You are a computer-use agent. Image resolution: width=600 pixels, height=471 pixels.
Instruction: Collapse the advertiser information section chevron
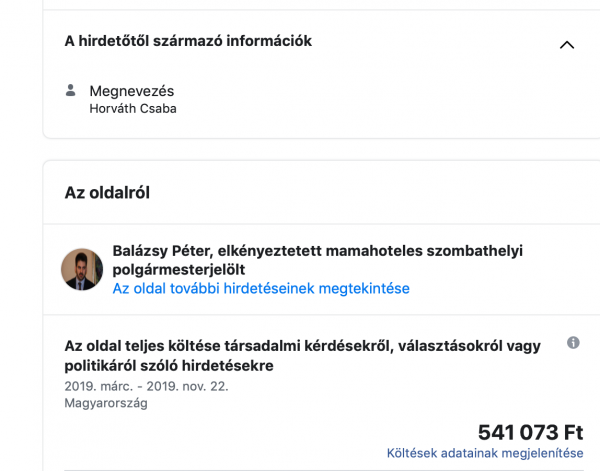pos(567,45)
